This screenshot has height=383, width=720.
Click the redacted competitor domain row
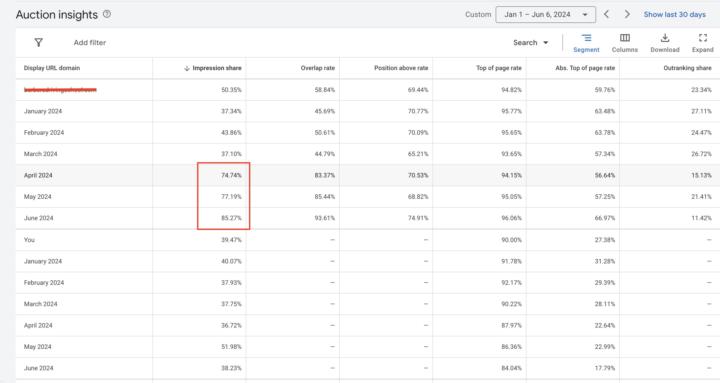(x=60, y=90)
